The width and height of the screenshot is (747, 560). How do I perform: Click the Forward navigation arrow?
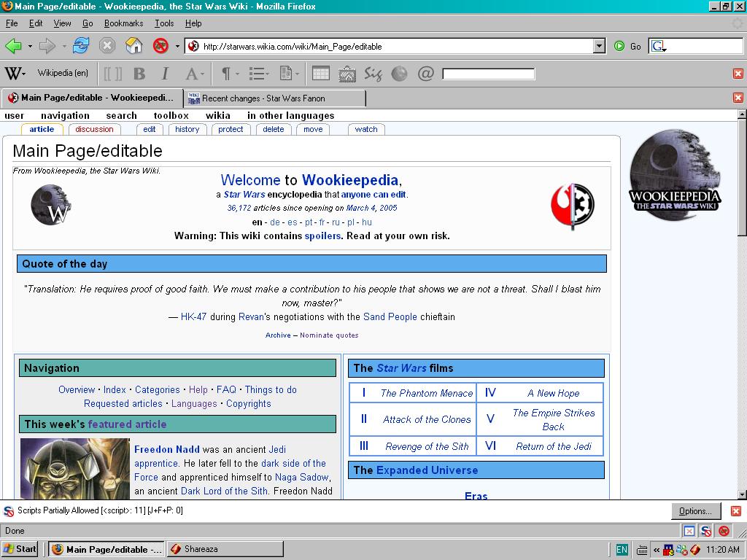[x=47, y=46]
